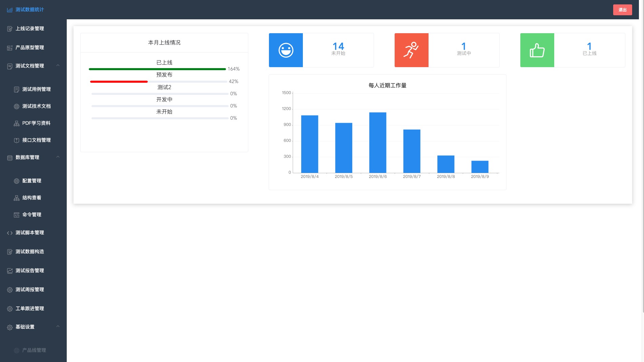This screenshot has width=644, height=362.
Task: Click the red 退出 logout button
Action: [x=622, y=10]
